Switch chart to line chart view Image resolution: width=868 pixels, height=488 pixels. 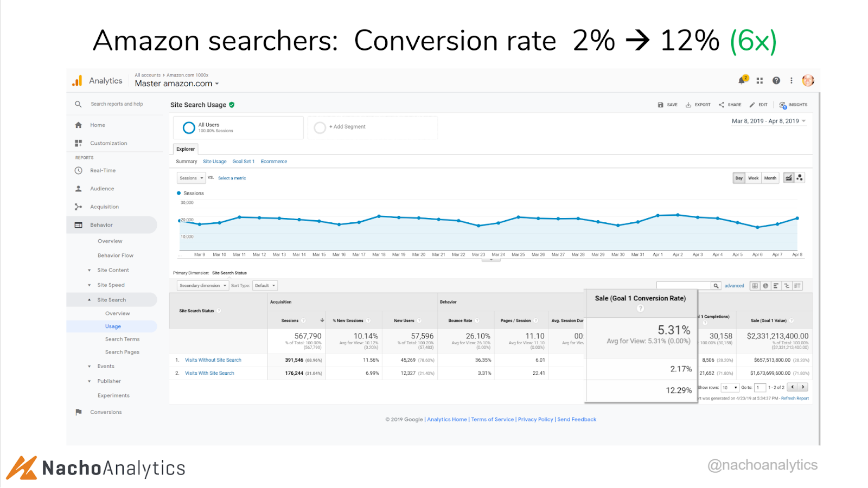[789, 178]
